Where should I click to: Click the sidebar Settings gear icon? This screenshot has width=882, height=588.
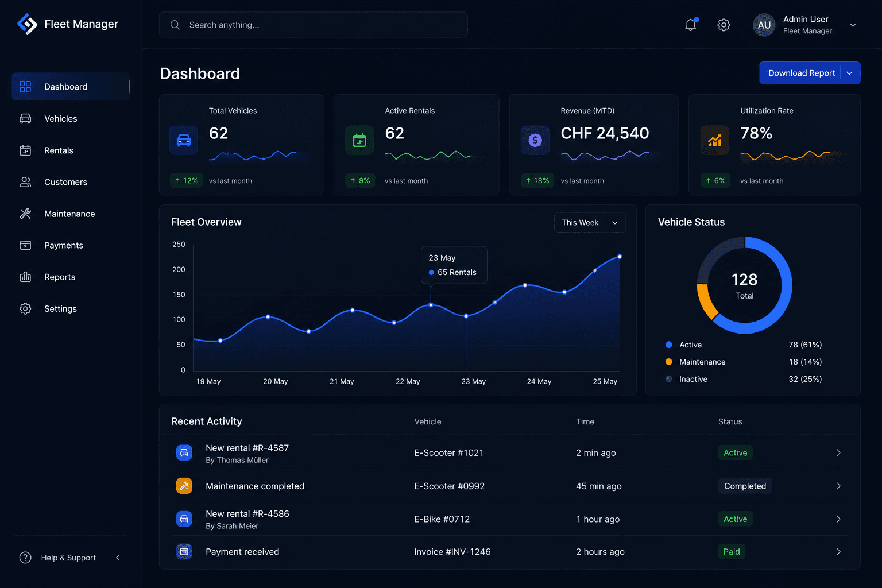(25, 308)
